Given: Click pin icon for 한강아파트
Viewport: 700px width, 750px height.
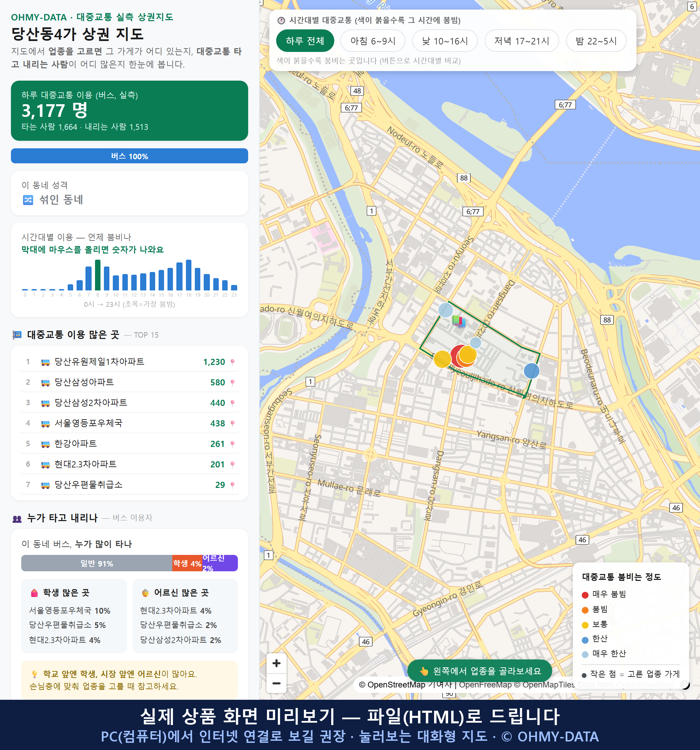Looking at the screenshot, I should click(x=232, y=444).
